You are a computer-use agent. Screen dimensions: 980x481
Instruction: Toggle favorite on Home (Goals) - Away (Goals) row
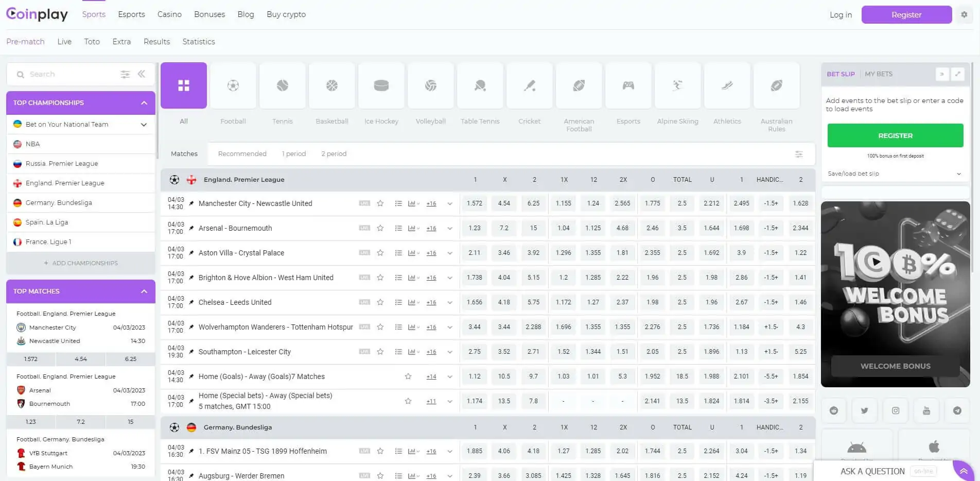(408, 376)
